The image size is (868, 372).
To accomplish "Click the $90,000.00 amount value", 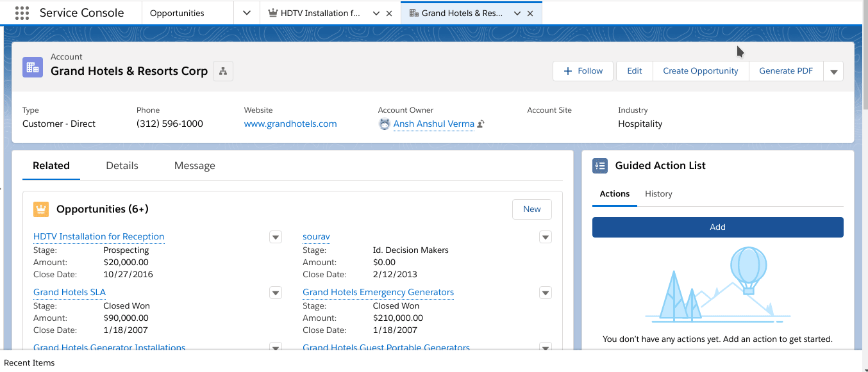I will (126, 318).
